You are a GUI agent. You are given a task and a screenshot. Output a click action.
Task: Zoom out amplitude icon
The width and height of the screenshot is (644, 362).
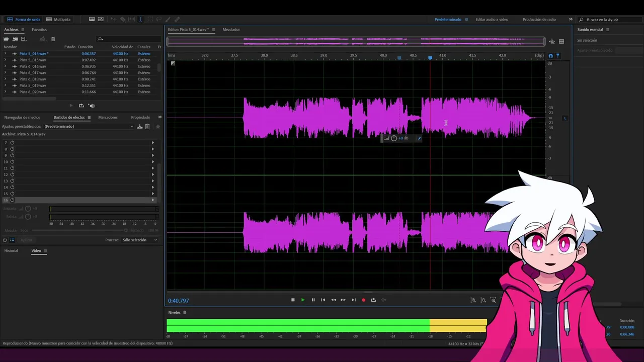483,300
